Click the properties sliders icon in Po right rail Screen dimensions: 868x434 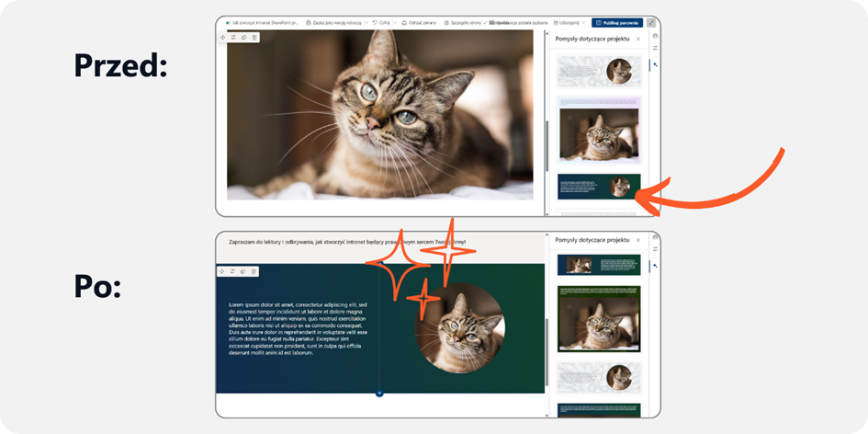[x=655, y=249]
